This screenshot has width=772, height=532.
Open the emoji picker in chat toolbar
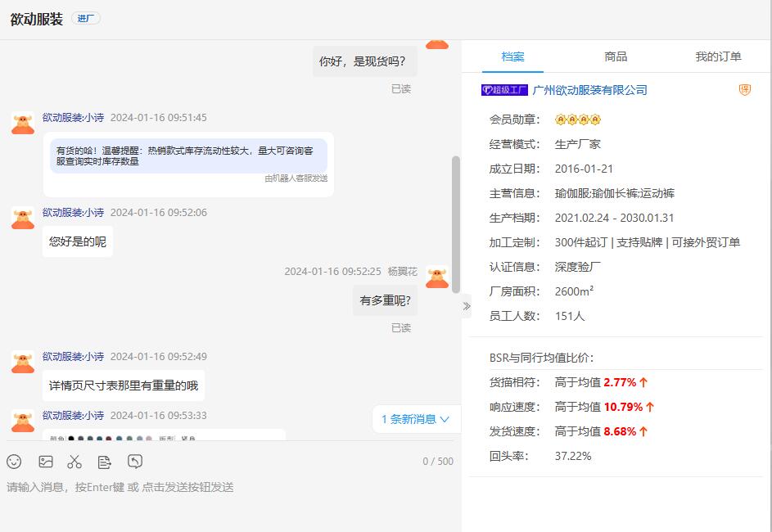14,462
